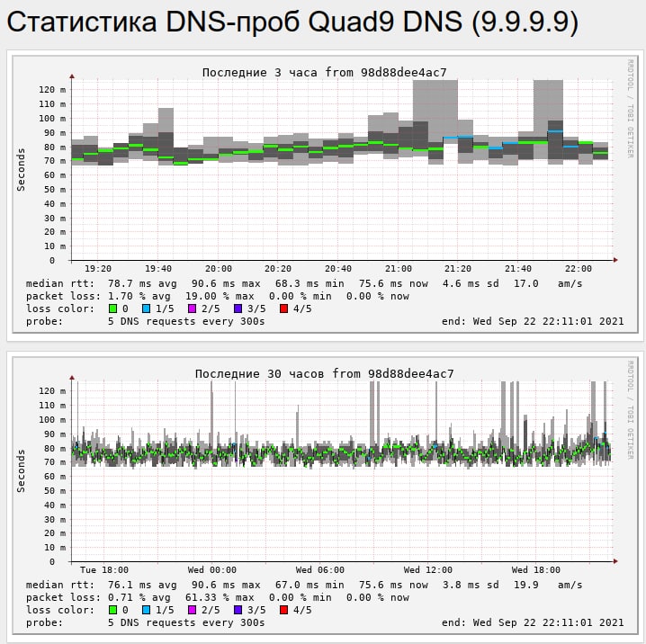Click the 4.6 ms sd value
The image size is (646, 644).
tap(471, 283)
